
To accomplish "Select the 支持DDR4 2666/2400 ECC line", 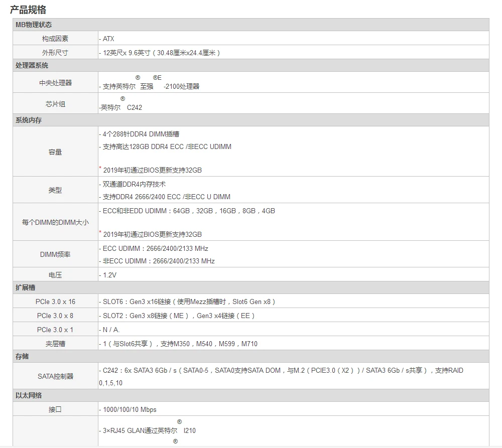I will click(x=165, y=197).
